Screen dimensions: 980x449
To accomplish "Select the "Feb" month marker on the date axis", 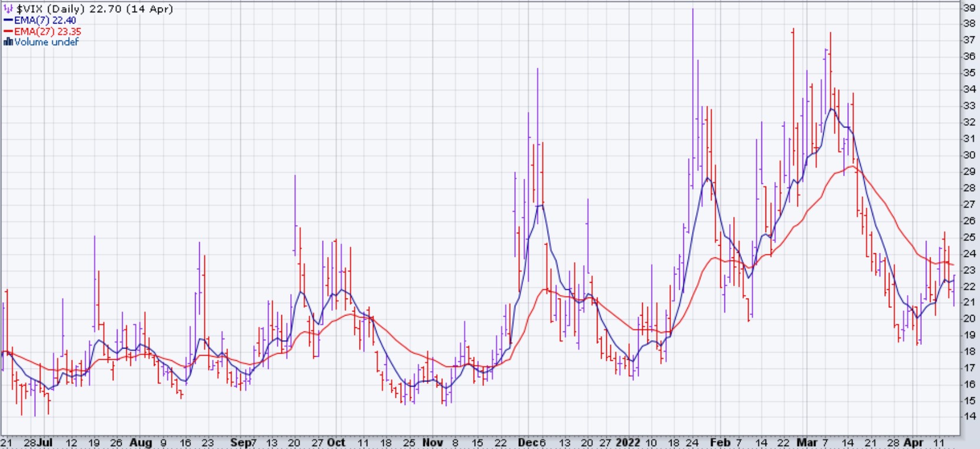I will pos(720,442).
